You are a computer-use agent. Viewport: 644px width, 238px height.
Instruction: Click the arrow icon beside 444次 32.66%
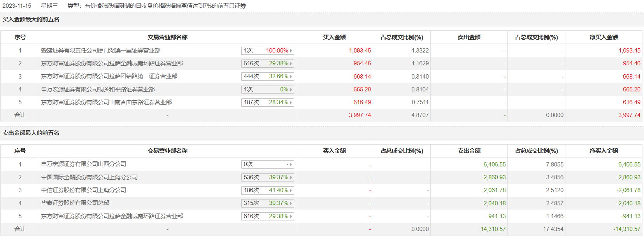[291, 77]
